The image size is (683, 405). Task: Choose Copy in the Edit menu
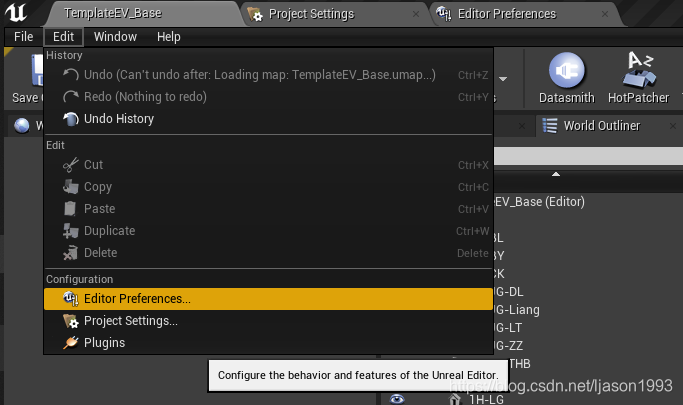[x=268, y=187]
